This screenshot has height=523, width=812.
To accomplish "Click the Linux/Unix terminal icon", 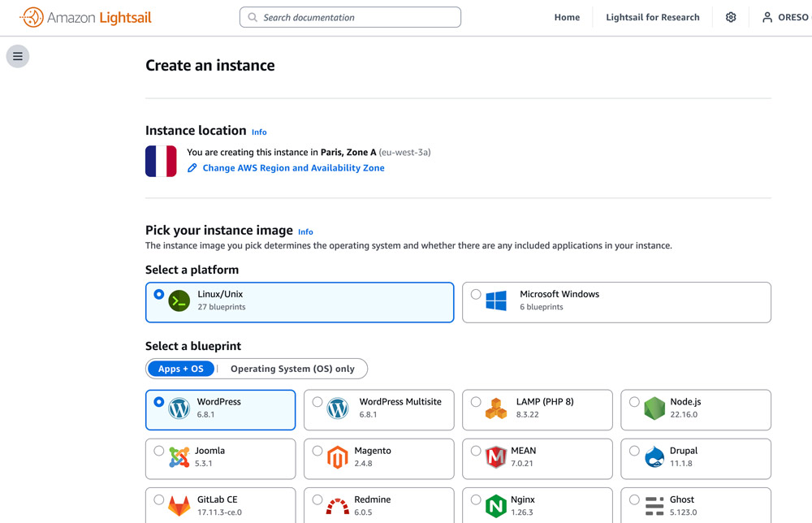I will pos(179,300).
